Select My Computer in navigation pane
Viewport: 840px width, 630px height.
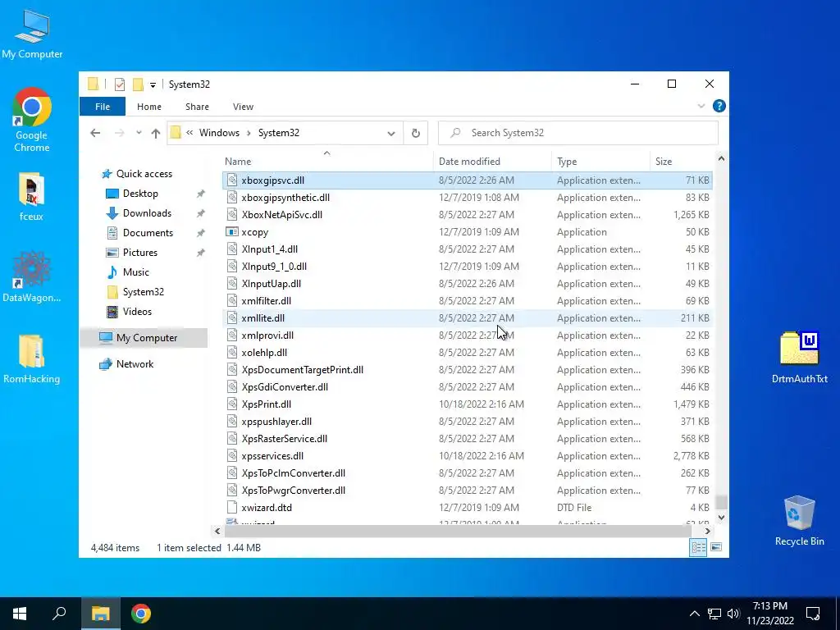144,338
